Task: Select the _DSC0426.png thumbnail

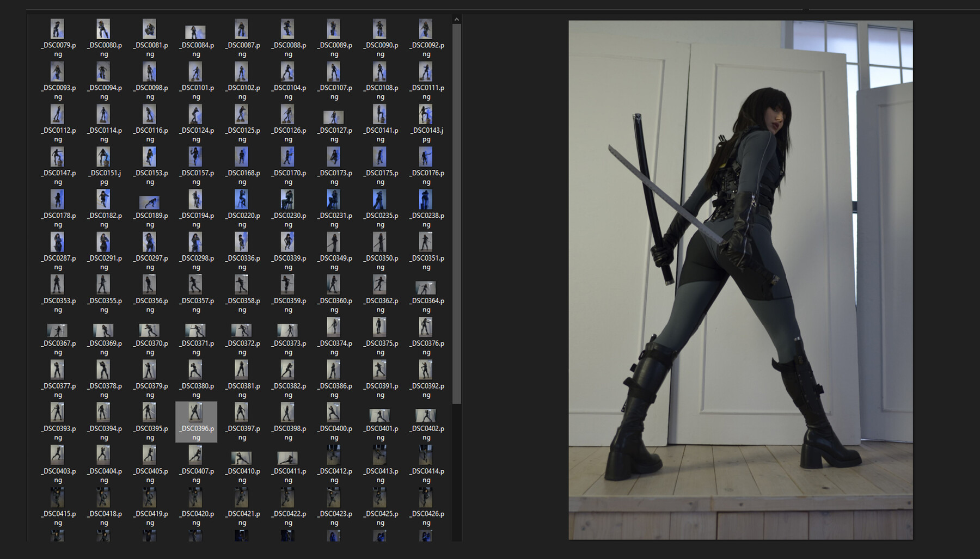Action: click(425, 498)
